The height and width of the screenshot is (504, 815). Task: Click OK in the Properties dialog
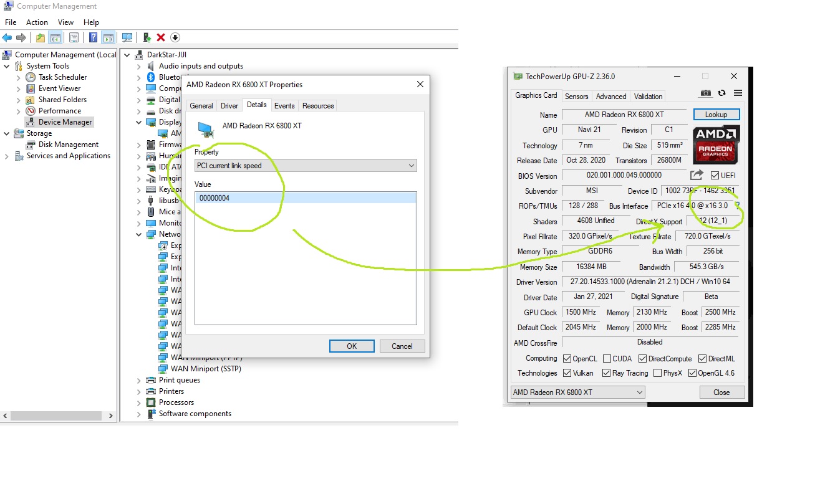[352, 346]
